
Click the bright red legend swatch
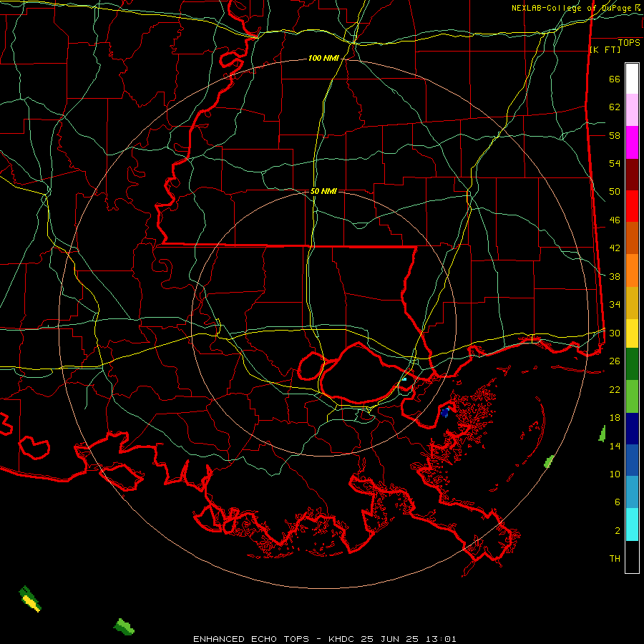click(x=632, y=207)
